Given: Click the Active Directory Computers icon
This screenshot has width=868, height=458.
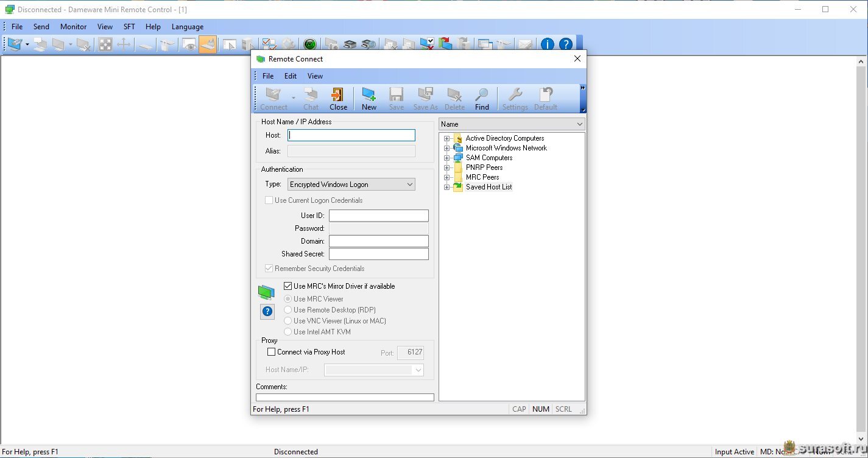Looking at the screenshot, I should point(458,138).
